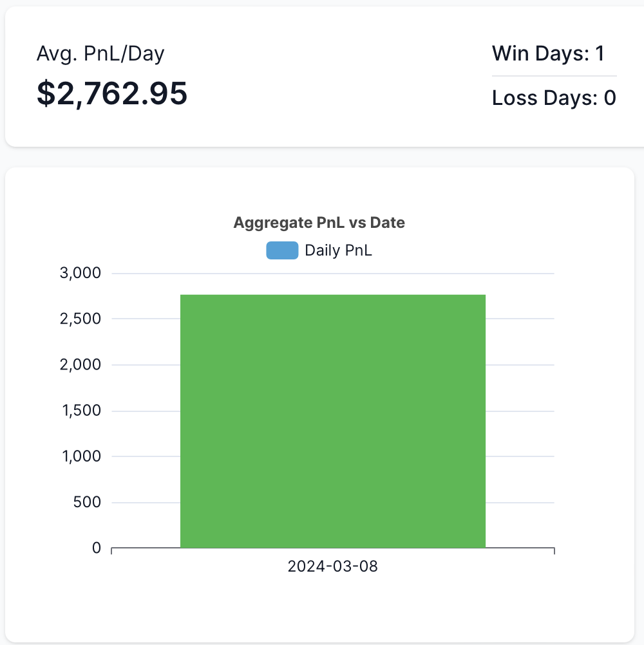Click the 1,000 gridline right of the bar

[x=520, y=456]
